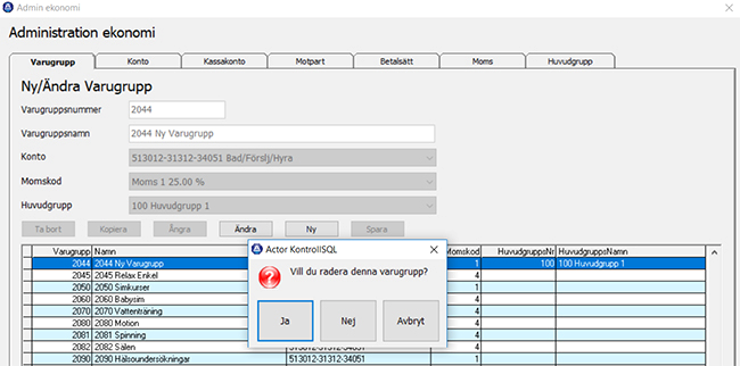Click the Ta bort button

(x=48, y=229)
